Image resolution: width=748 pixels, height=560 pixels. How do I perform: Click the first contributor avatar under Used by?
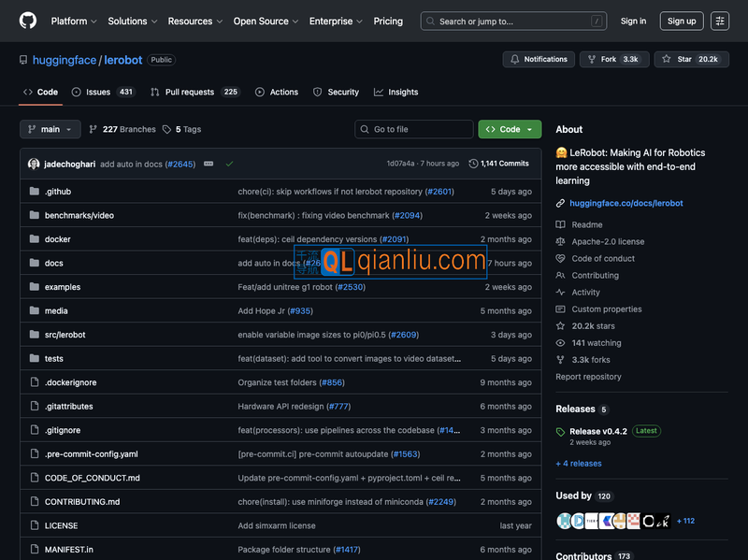point(564,521)
